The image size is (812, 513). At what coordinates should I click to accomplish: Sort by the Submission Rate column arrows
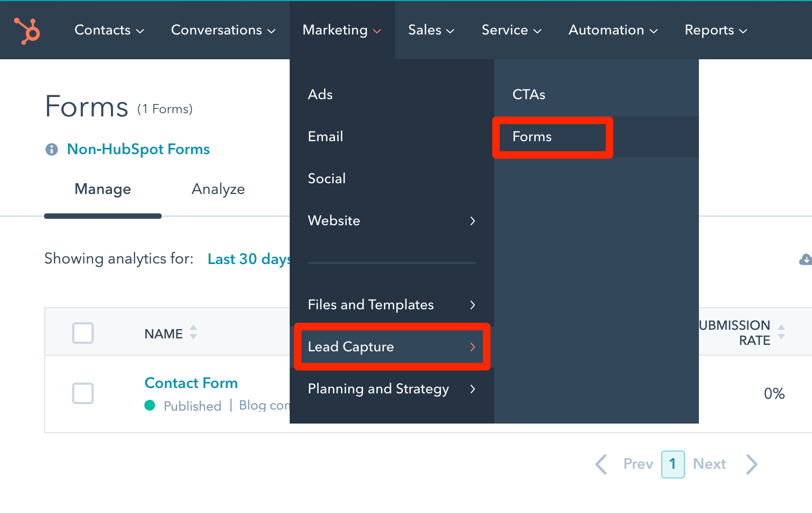(781, 332)
